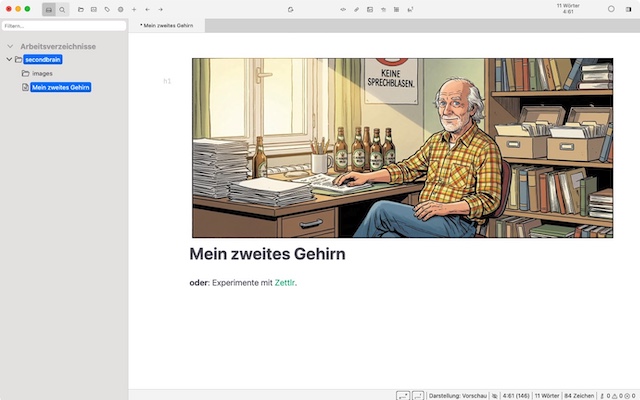Viewport: 640px width, 400px height.
Task: Select the images folder
Action: click(x=42, y=73)
